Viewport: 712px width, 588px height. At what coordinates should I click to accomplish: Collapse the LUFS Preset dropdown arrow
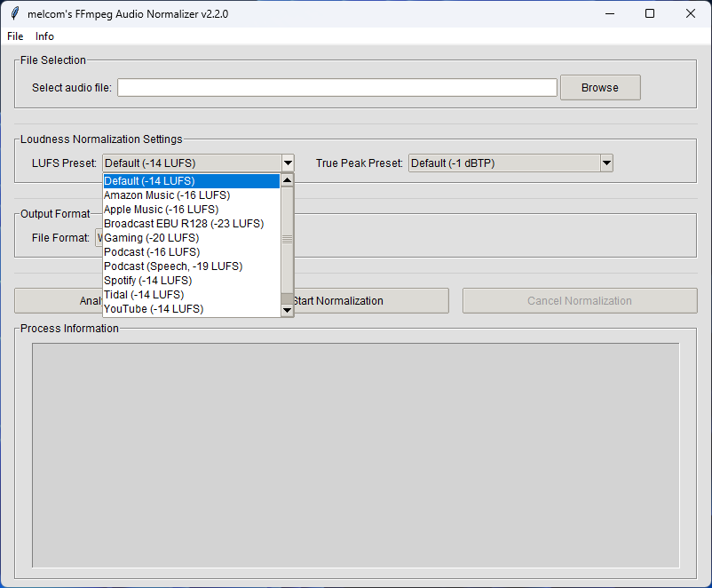tap(288, 163)
